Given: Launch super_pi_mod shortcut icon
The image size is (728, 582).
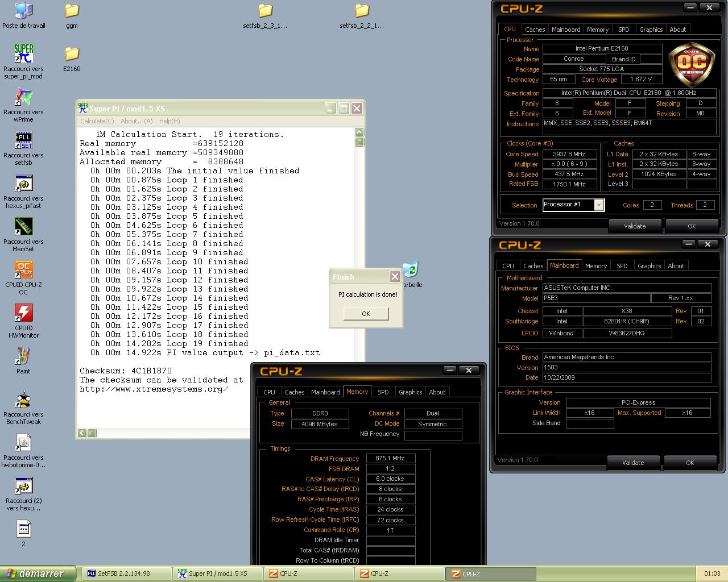Looking at the screenshot, I should pos(23,54).
